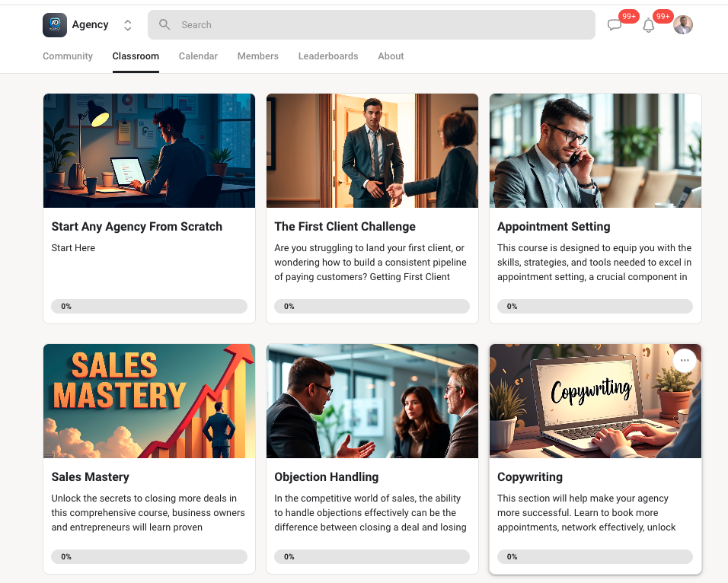Click Objection Handling progress bar
The height and width of the screenshot is (583, 728).
coord(372,556)
